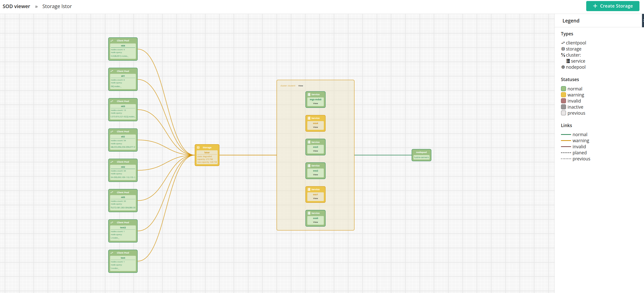Click the oss1 service server icon

309,189
